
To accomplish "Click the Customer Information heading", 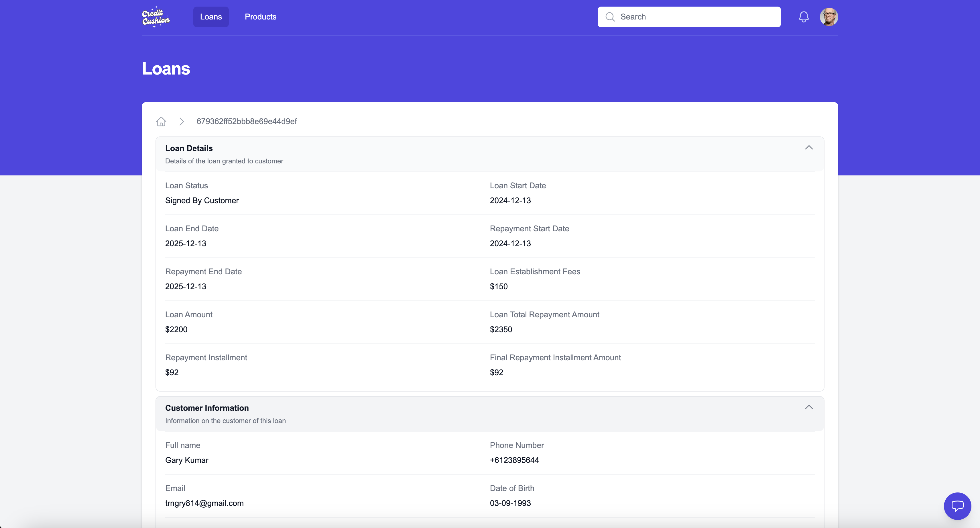I will pyautogui.click(x=207, y=408).
